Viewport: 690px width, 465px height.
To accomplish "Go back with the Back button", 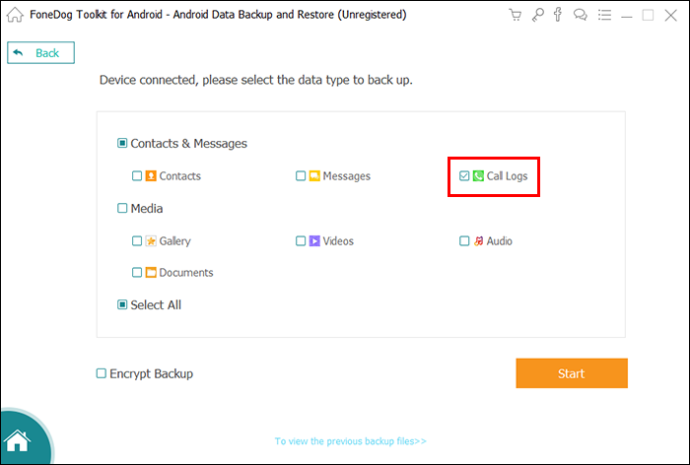I will [x=41, y=53].
